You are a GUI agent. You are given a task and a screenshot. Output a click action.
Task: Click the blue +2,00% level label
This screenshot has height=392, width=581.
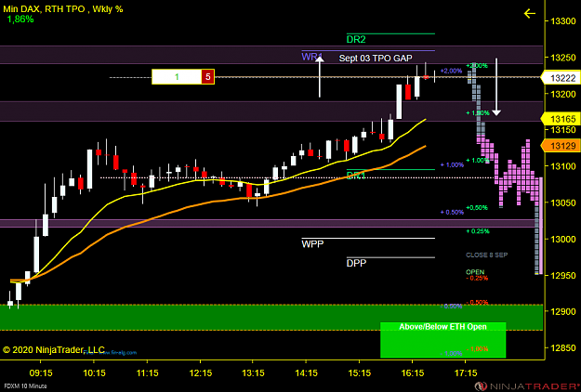coord(451,71)
